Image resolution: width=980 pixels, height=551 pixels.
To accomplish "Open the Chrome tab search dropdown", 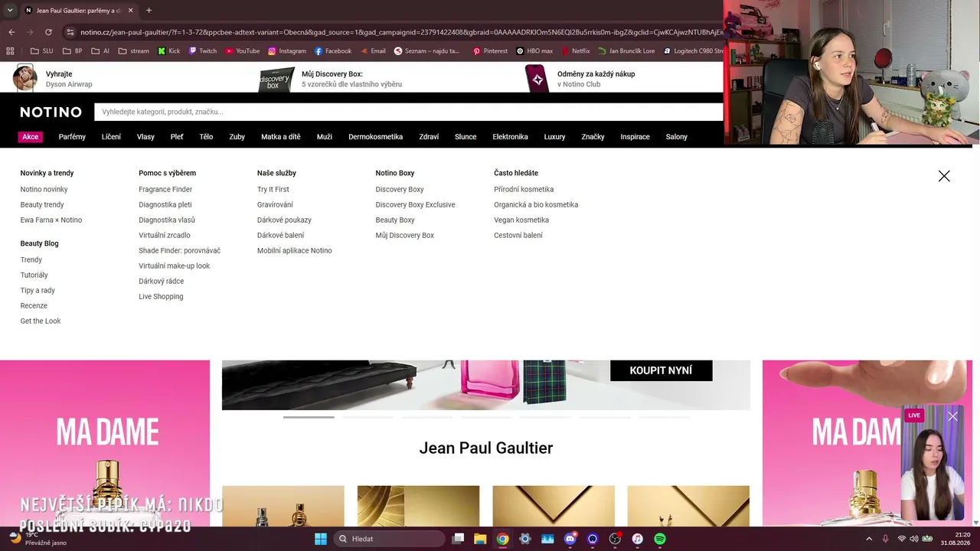I will [x=10, y=11].
